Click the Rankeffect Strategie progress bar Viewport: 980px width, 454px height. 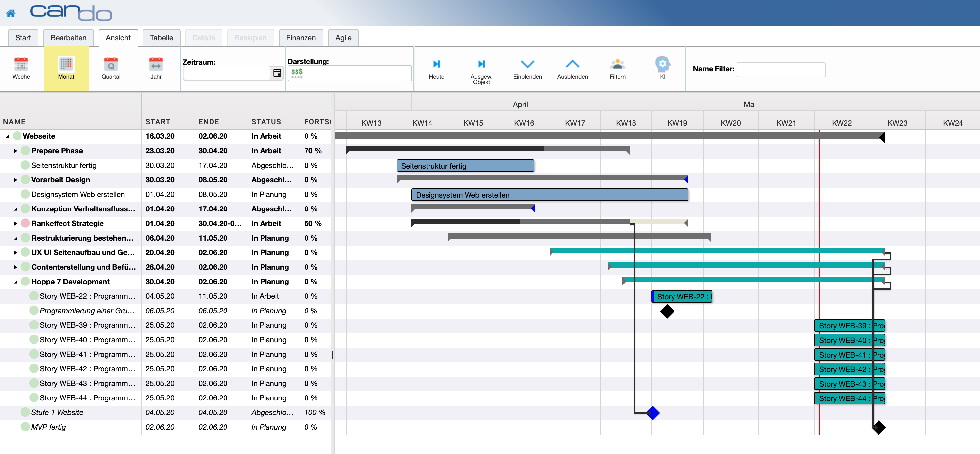point(550,221)
